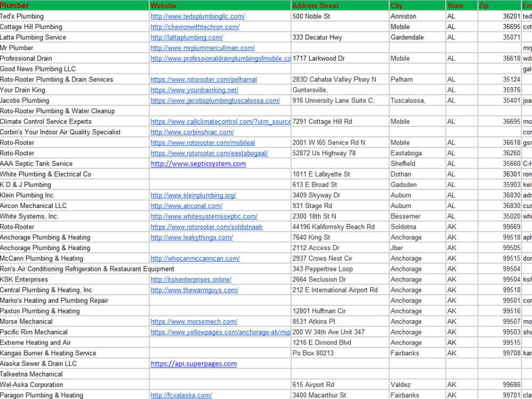
Task: Open the morsemech.com link
Action: pyautogui.click(x=194, y=321)
